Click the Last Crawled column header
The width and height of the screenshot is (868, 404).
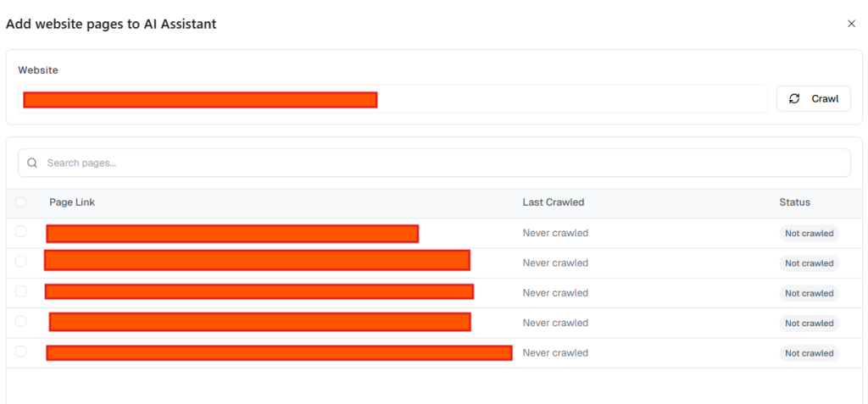tap(553, 202)
